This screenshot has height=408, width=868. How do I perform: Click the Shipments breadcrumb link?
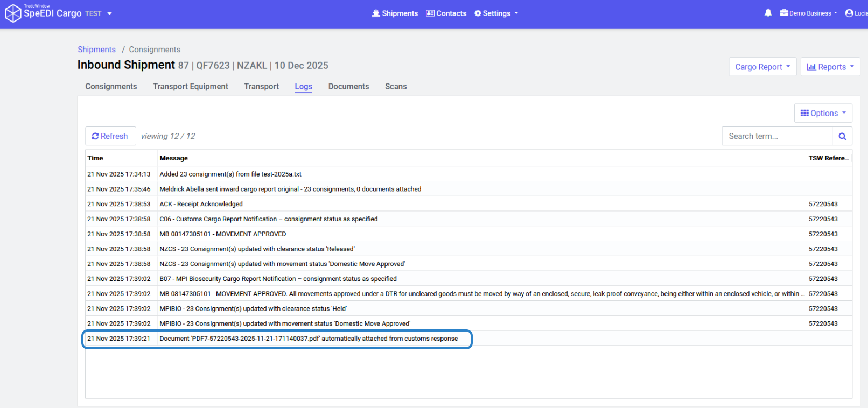[96, 50]
